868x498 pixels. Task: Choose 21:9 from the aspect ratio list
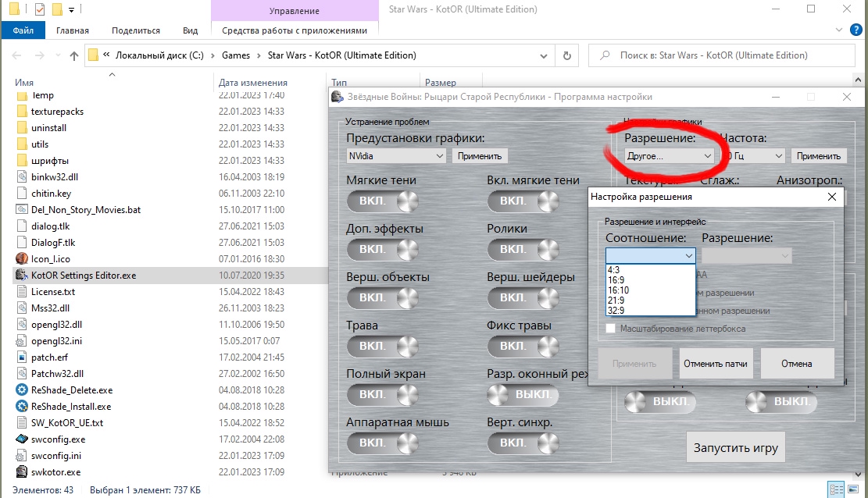coord(651,301)
